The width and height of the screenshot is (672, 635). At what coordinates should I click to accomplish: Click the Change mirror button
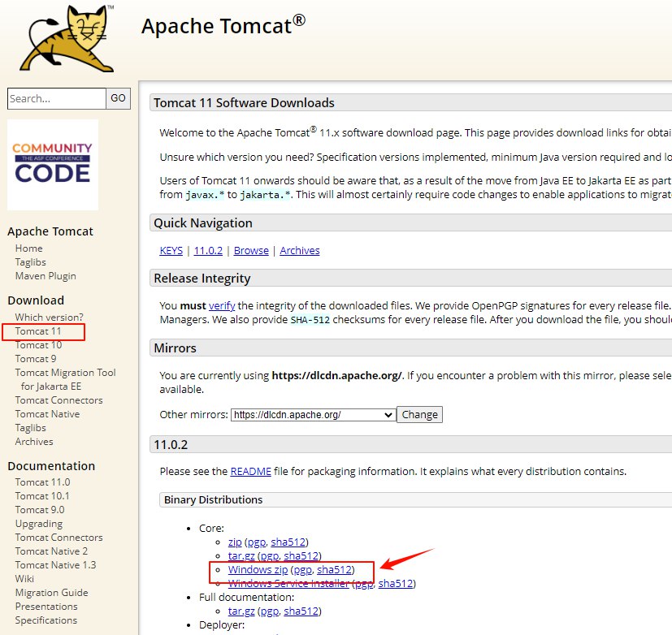pyautogui.click(x=419, y=414)
